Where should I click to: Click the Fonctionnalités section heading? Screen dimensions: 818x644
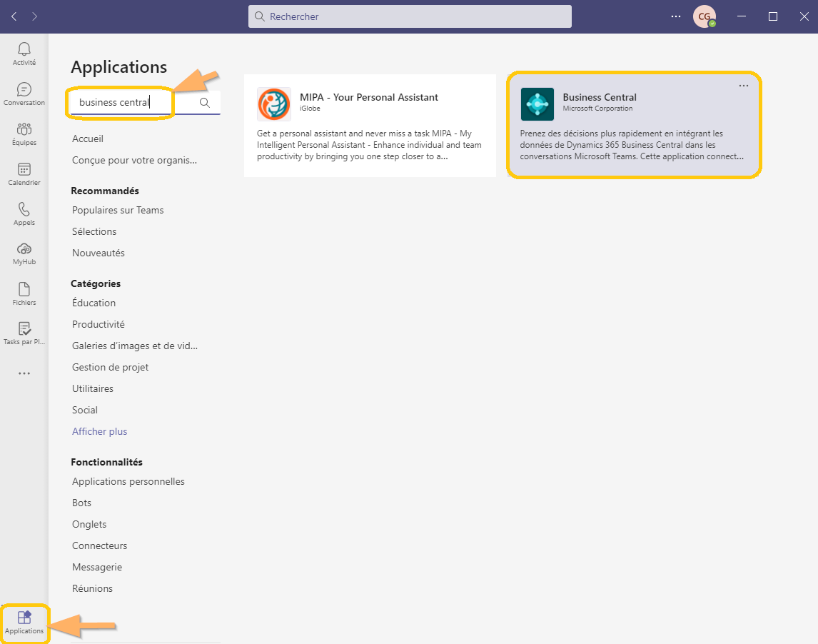pyautogui.click(x=106, y=463)
